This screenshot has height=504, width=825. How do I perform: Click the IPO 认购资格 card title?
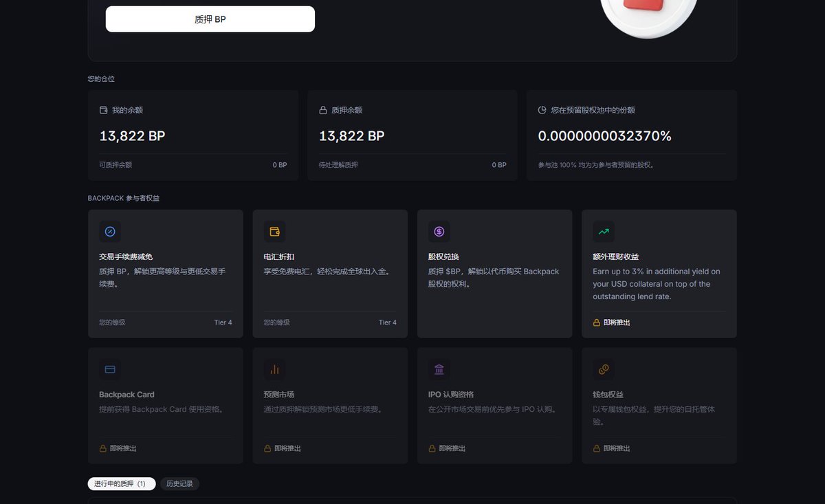point(451,395)
